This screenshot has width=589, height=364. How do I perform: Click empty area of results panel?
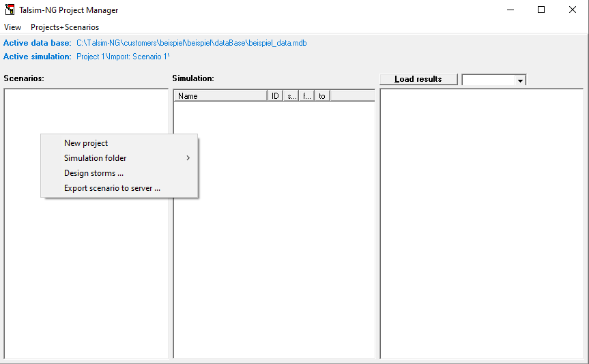[481, 225]
